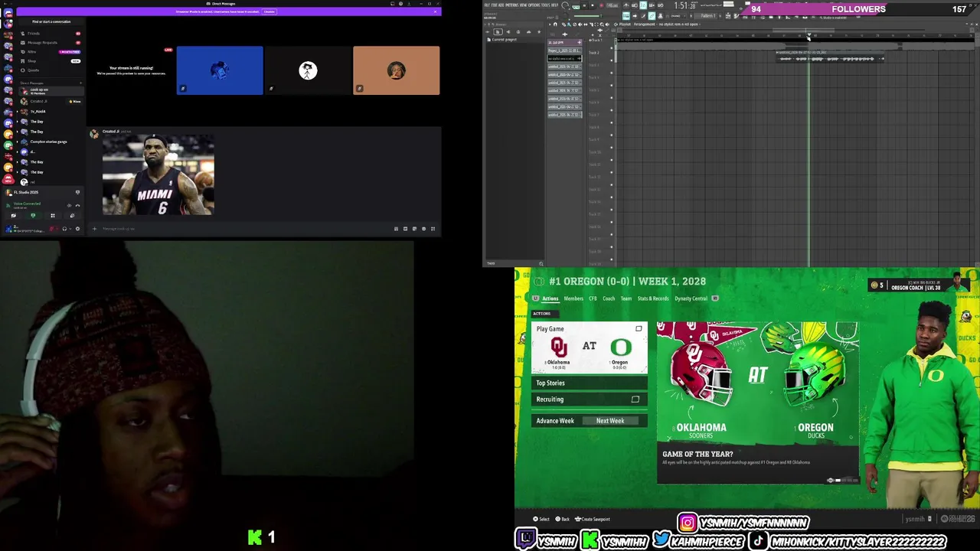The height and width of the screenshot is (551, 980).
Task: Open Discord user settings gear
Action: tap(77, 229)
